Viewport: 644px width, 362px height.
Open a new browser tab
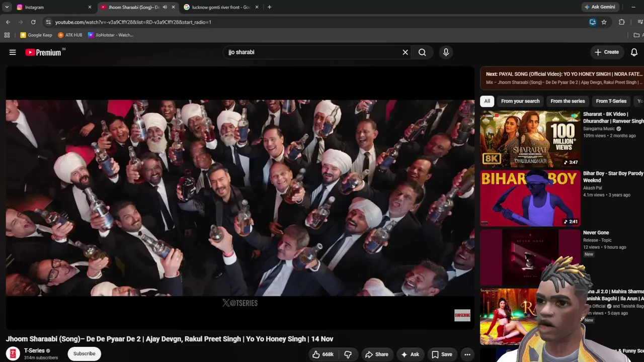pos(269,7)
